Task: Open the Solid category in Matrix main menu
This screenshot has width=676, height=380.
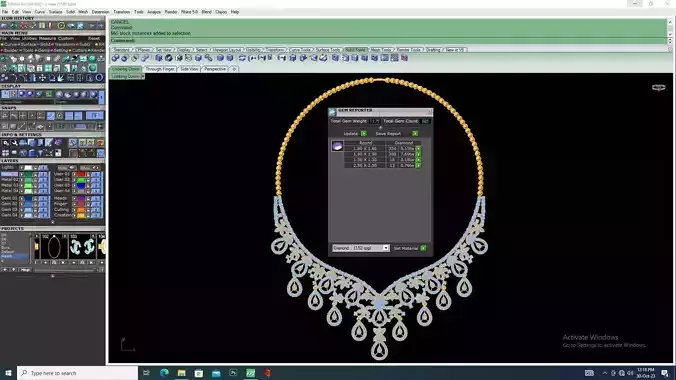Action: click(x=45, y=44)
